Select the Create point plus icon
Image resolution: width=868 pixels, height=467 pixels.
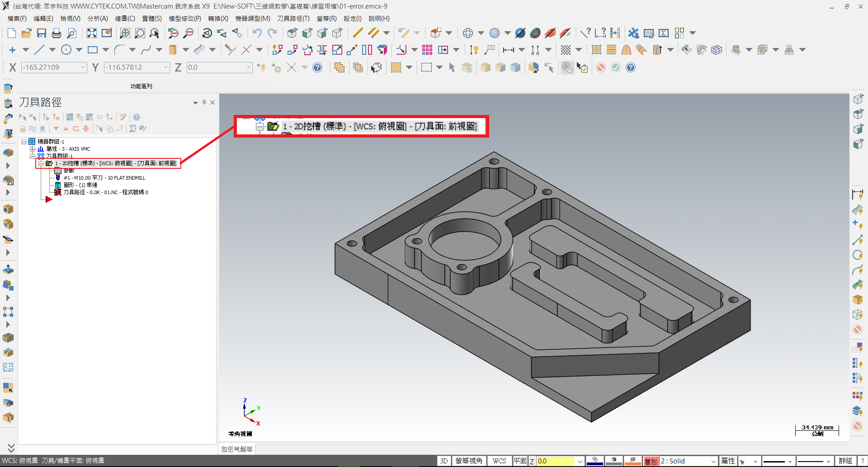tap(12, 50)
